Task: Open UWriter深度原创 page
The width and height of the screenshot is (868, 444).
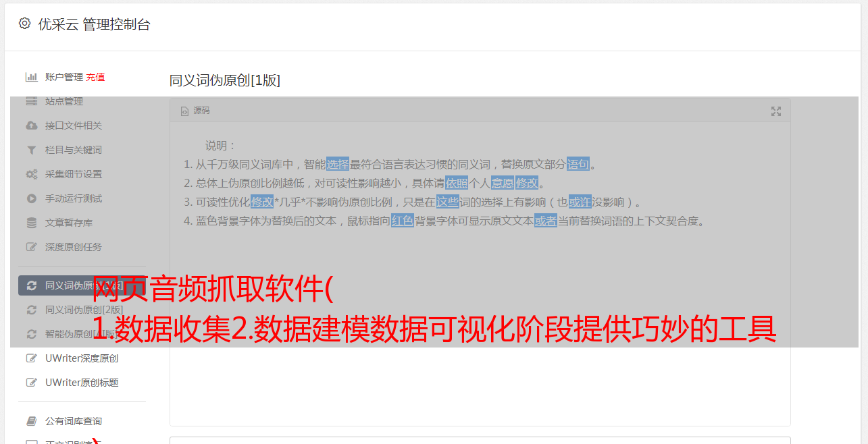Action: pyautogui.click(x=82, y=358)
